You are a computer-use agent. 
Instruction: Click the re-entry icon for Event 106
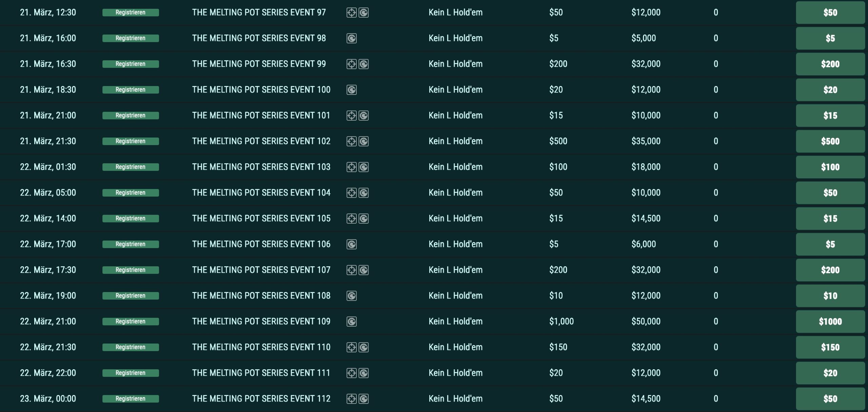352,245
